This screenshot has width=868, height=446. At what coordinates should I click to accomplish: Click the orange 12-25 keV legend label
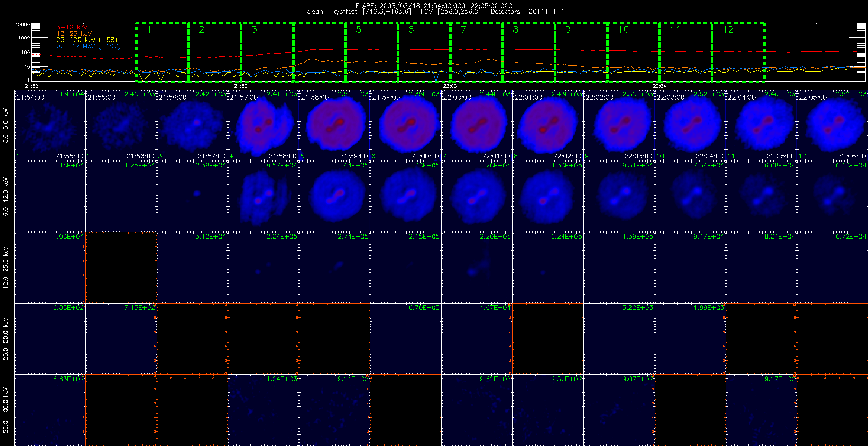click(74, 34)
